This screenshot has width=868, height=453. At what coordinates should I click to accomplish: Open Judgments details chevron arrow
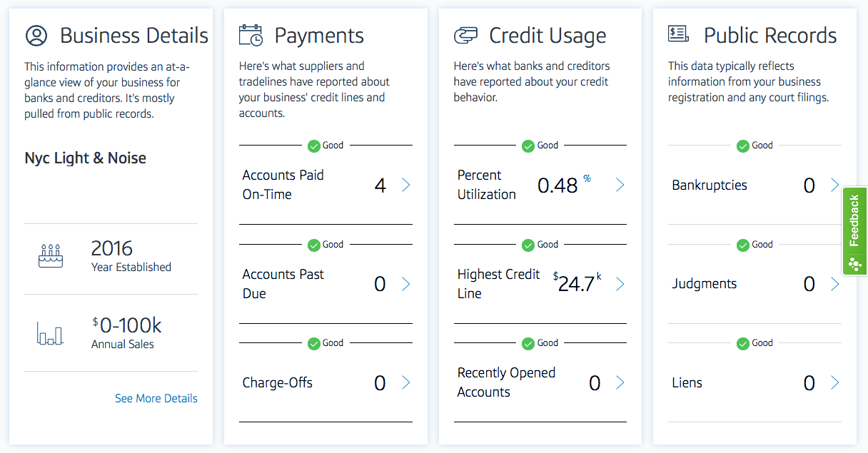click(834, 284)
